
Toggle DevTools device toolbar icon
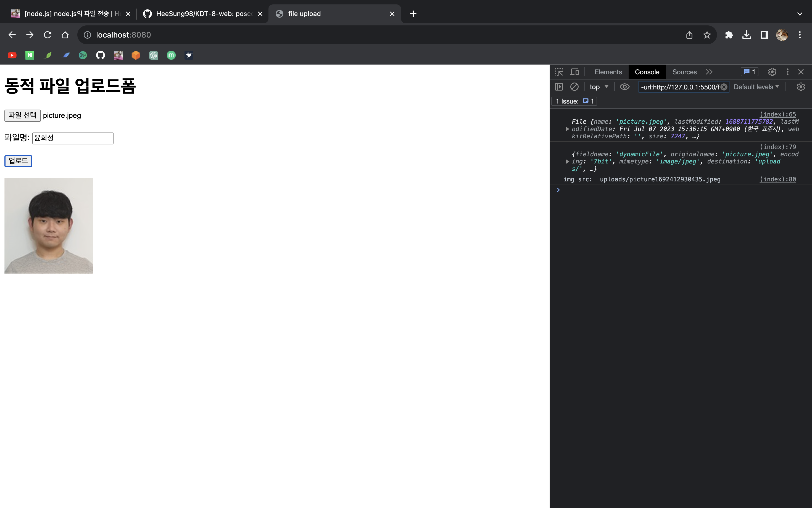575,72
